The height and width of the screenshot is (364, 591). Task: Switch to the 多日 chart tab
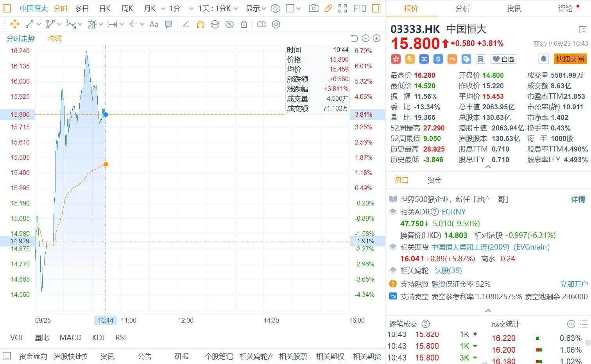82,8
